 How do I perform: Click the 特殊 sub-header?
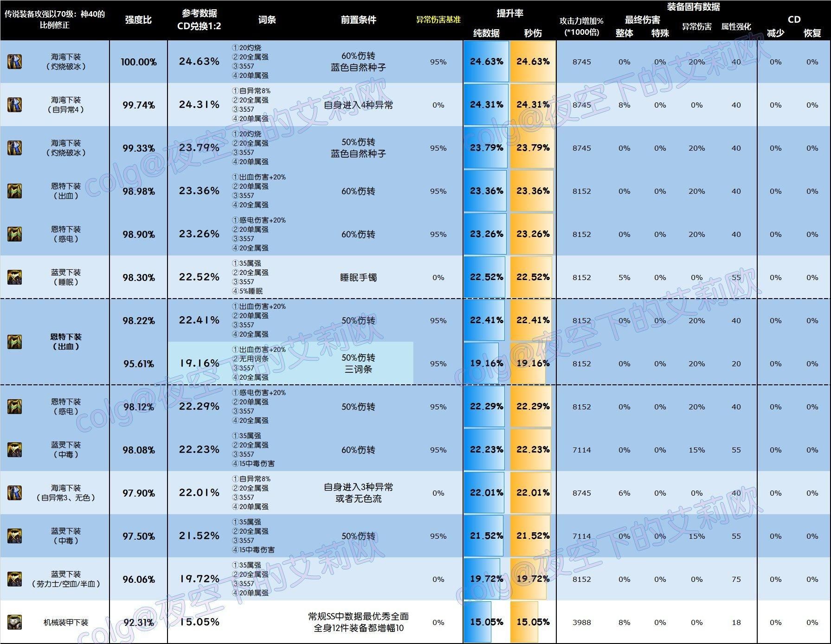[x=660, y=33]
